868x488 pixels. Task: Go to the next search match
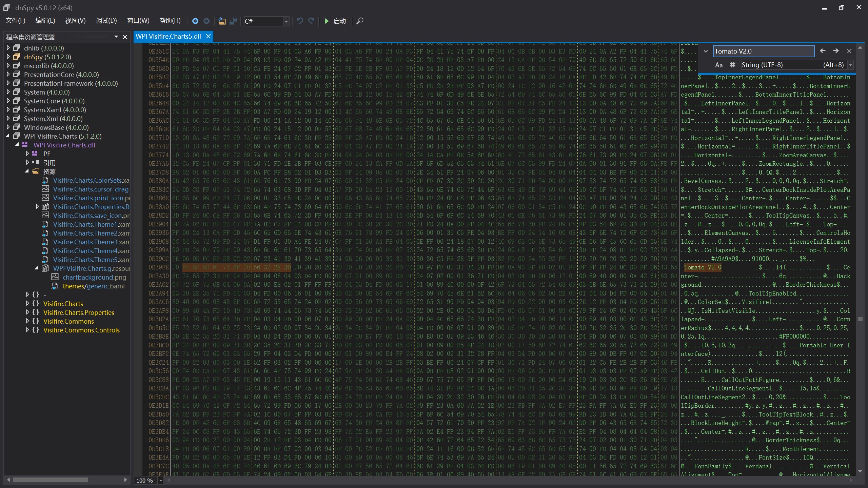point(836,51)
